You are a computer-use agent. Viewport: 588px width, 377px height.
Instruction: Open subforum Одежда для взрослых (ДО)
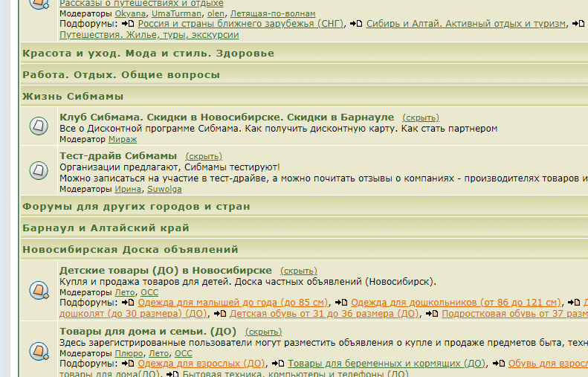[201, 364]
